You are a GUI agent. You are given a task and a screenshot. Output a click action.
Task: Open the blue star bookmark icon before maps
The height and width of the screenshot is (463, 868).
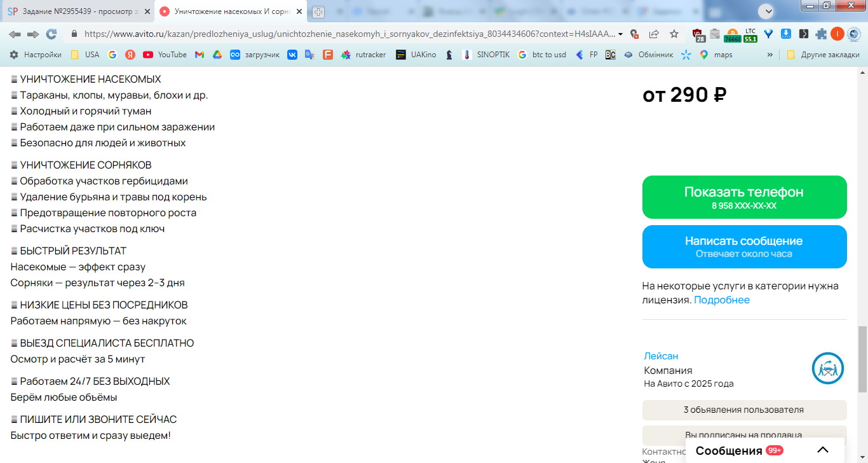(x=686, y=55)
